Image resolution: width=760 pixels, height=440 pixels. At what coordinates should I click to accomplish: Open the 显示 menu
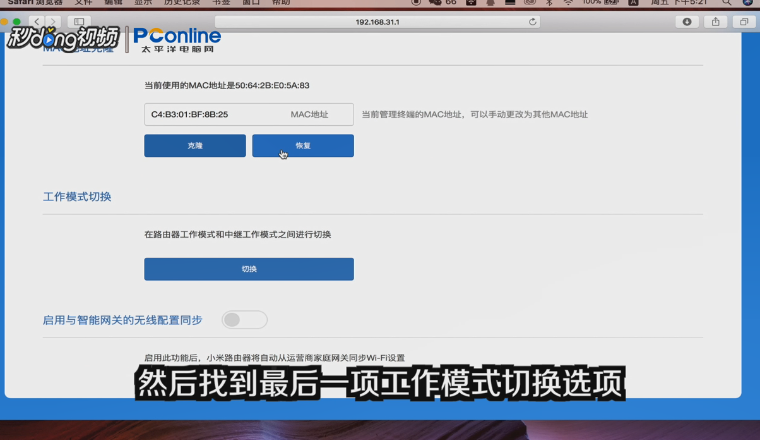pyautogui.click(x=142, y=2)
